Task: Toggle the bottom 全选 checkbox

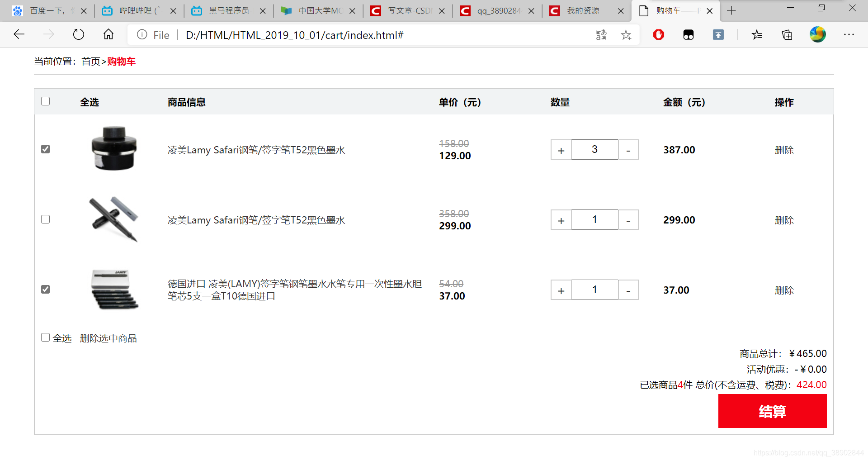Action: coord(46,337)
